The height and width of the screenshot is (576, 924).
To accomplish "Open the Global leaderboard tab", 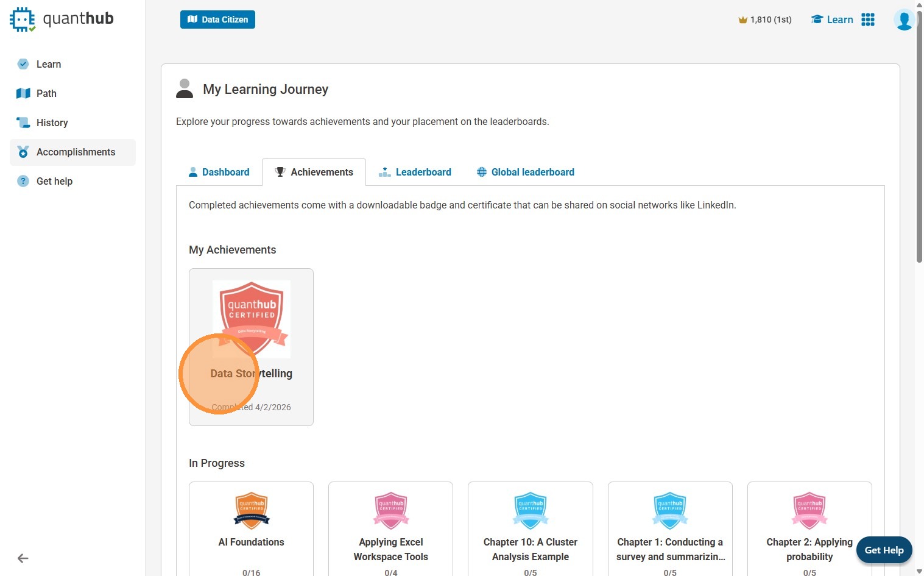I will point(525,172).
